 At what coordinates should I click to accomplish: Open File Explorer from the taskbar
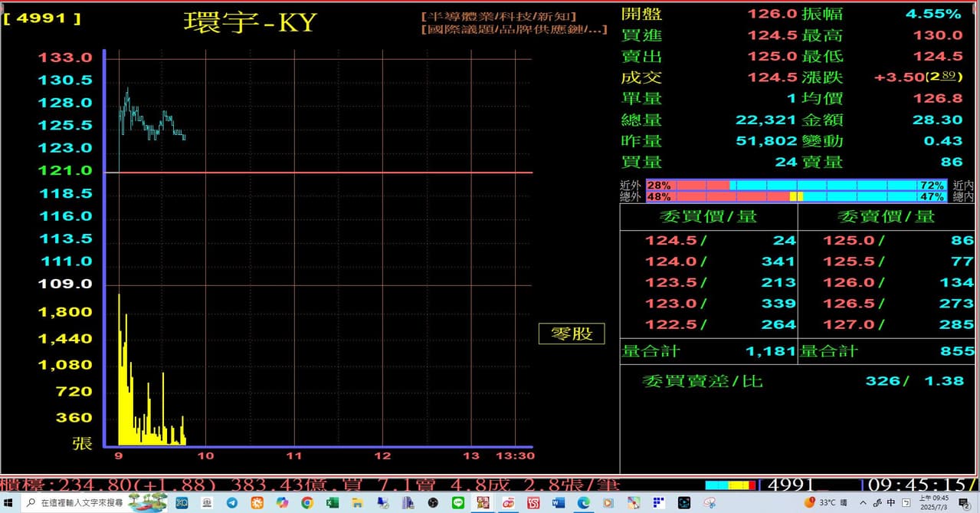(357, 504)
